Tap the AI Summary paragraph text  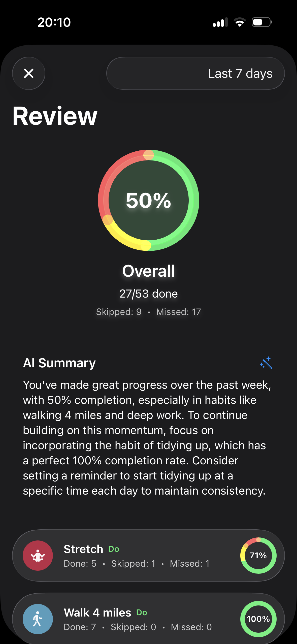point(147,438)
